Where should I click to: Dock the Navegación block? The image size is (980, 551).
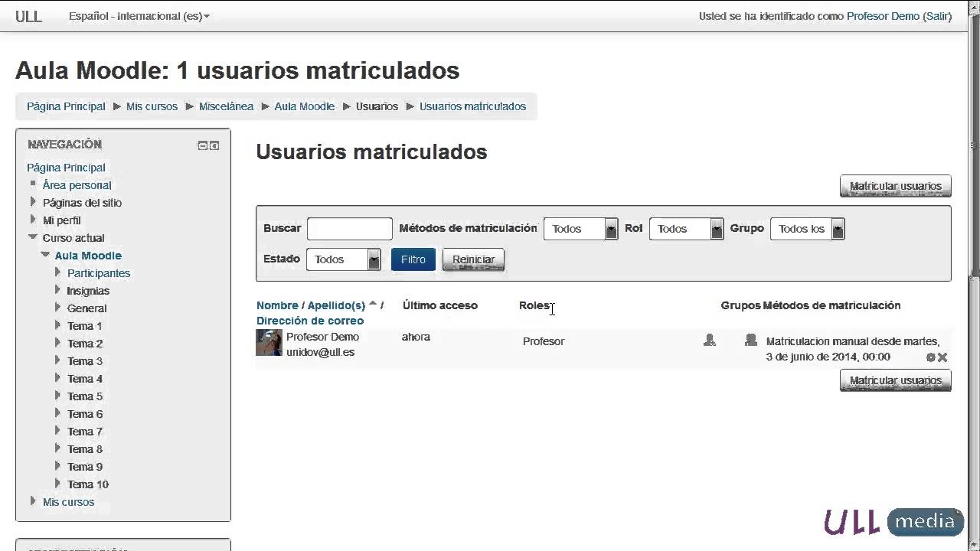214,145
